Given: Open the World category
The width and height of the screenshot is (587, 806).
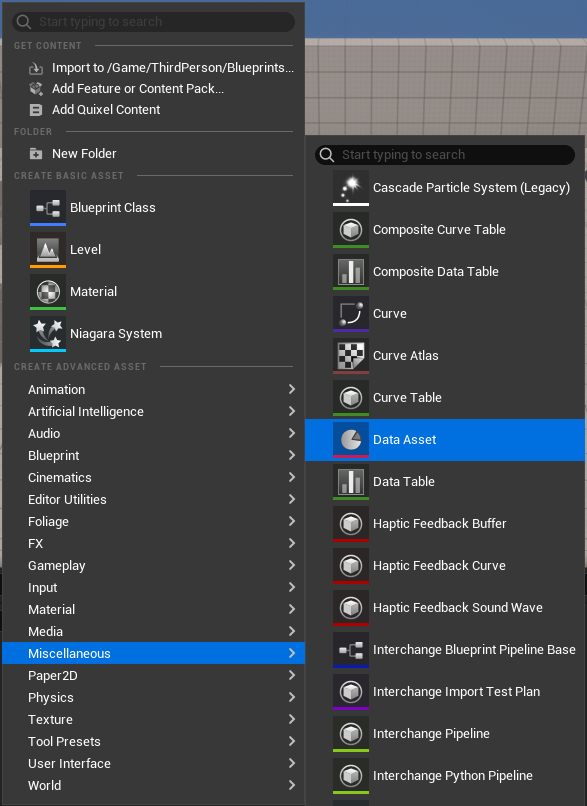Looking at the screenshot, I should click(x=153, y=785).
